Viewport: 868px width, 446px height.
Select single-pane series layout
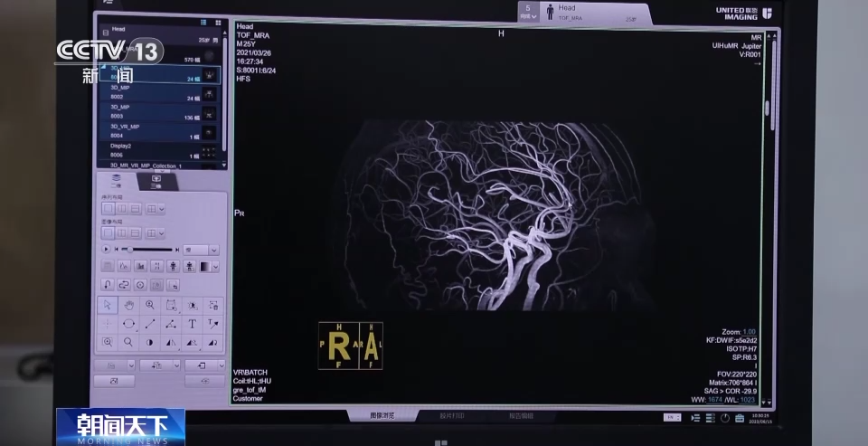(x=108, y=209)
